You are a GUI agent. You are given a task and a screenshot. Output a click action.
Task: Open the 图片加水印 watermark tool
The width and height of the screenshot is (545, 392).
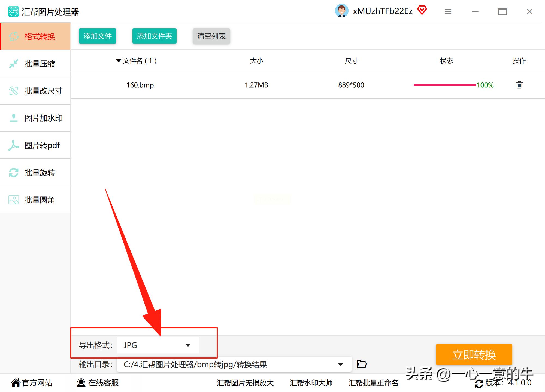pos(35,118)
